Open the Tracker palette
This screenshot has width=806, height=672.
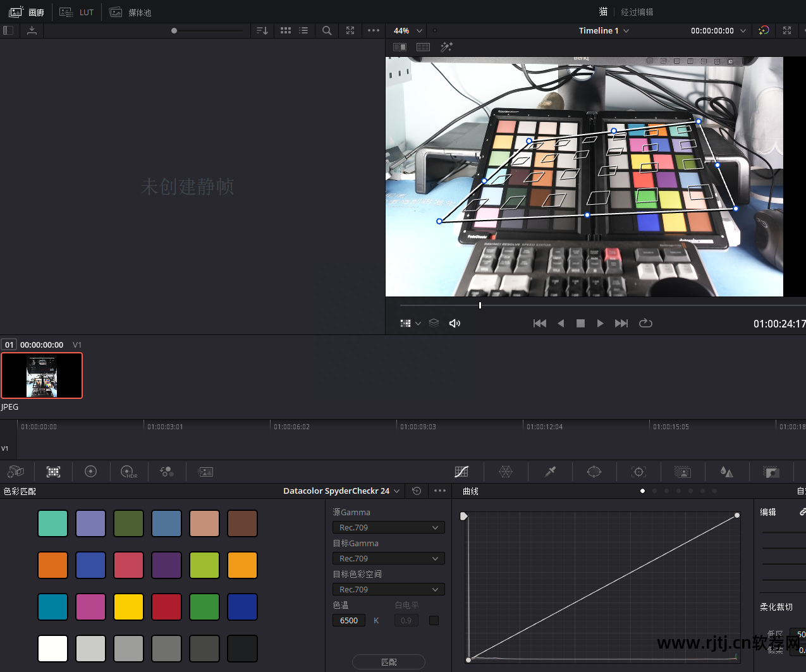[x=638, y=472]
